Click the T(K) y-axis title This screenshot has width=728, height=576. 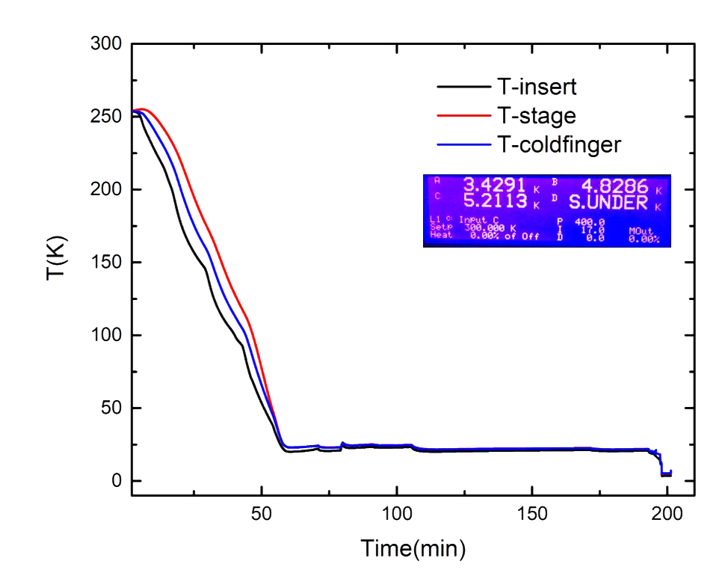click(x=57, y=258)
